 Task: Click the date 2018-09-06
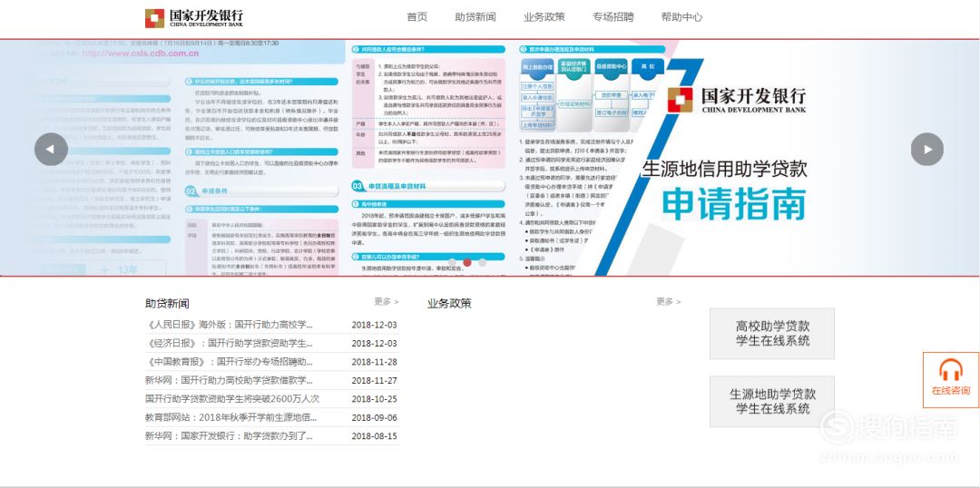pyautogui.click(x=375, y=417)
